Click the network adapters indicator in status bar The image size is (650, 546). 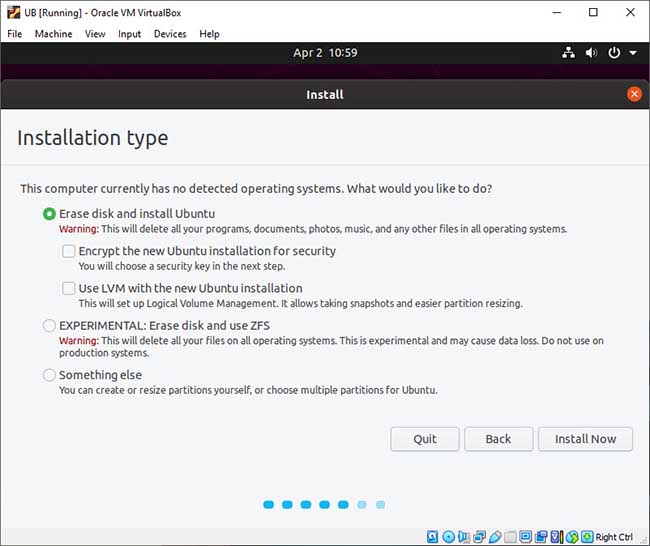(480, 536)
